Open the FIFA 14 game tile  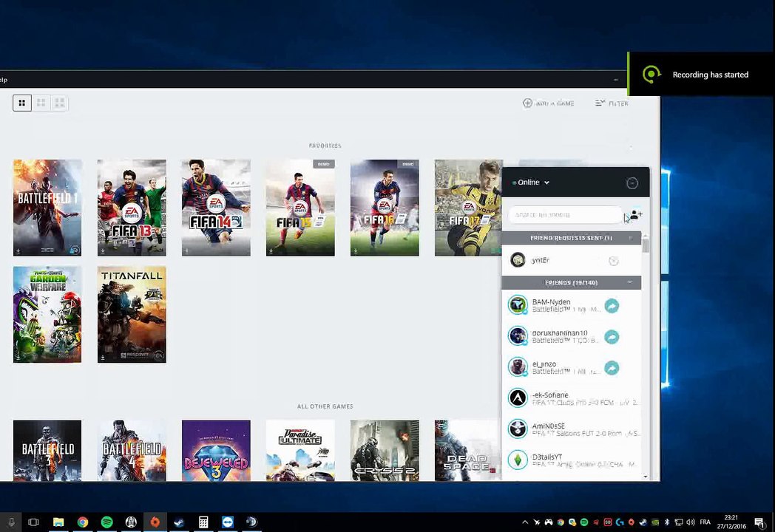216,208
